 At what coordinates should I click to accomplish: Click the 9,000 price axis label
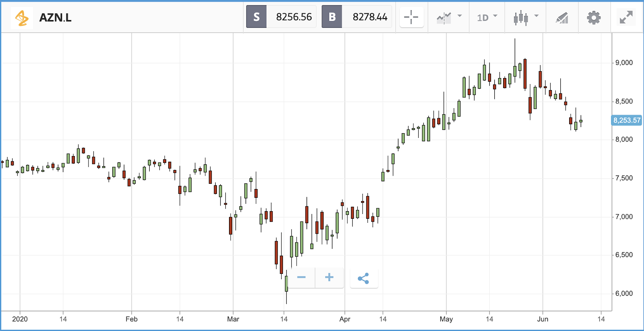pyautogui.click(x=624, y=63)
